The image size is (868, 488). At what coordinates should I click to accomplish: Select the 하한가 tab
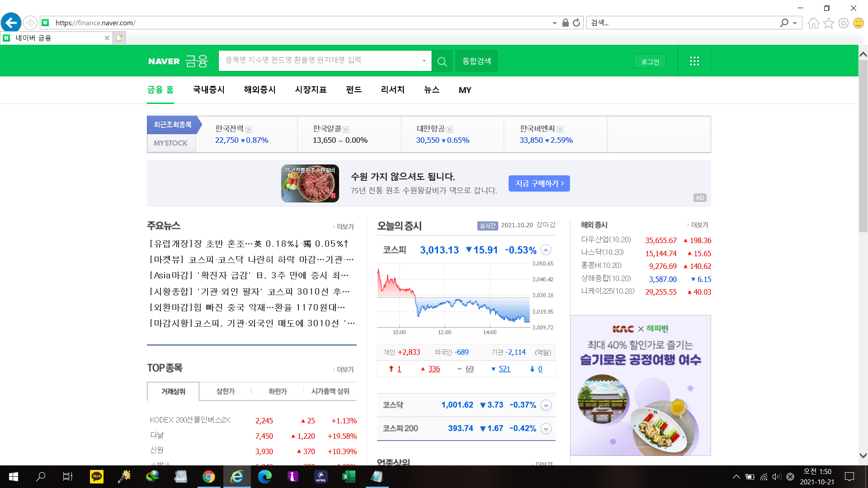[x=278, y=391]
